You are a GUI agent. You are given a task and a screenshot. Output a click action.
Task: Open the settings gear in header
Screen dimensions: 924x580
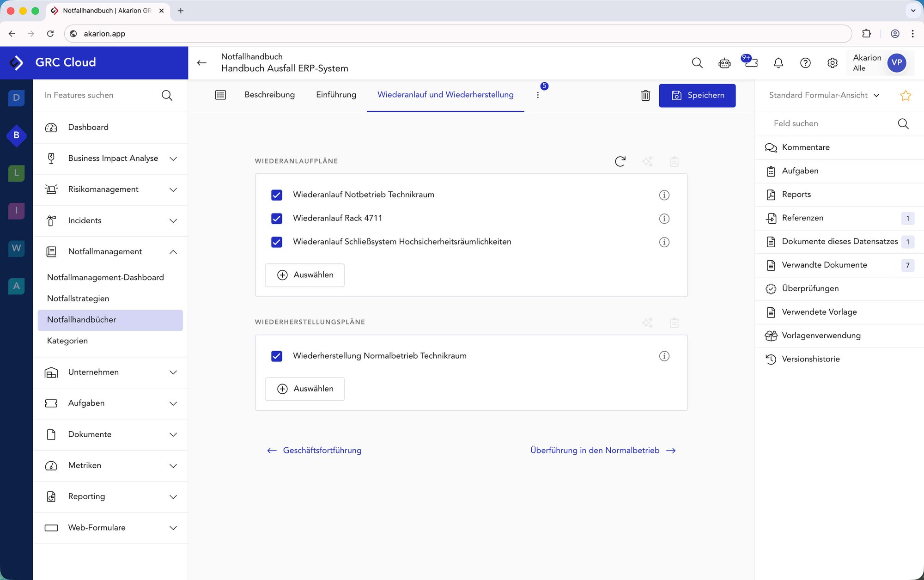(x=832, y=63)
